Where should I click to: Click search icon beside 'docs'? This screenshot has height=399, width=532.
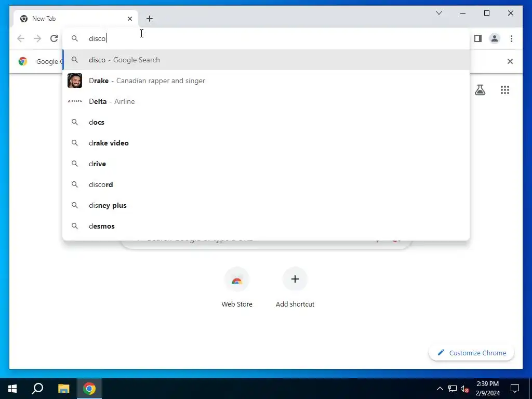[75, 122]
